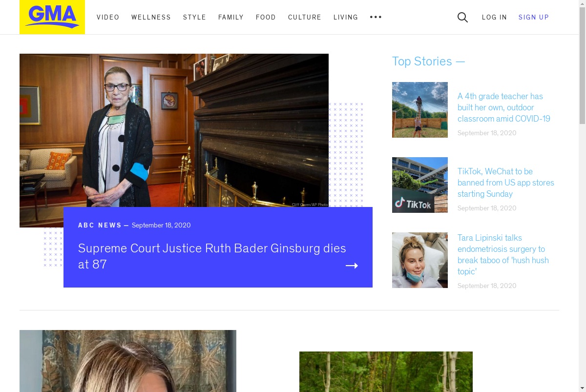Open the 4th grade teacher outdoor classroom story

(504, 107)
